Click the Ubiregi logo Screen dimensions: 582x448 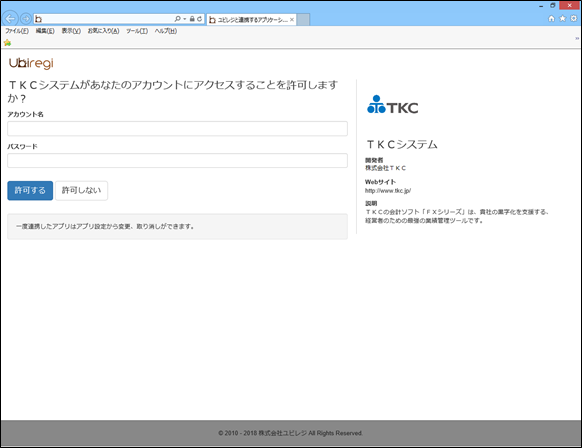(31, 63)
